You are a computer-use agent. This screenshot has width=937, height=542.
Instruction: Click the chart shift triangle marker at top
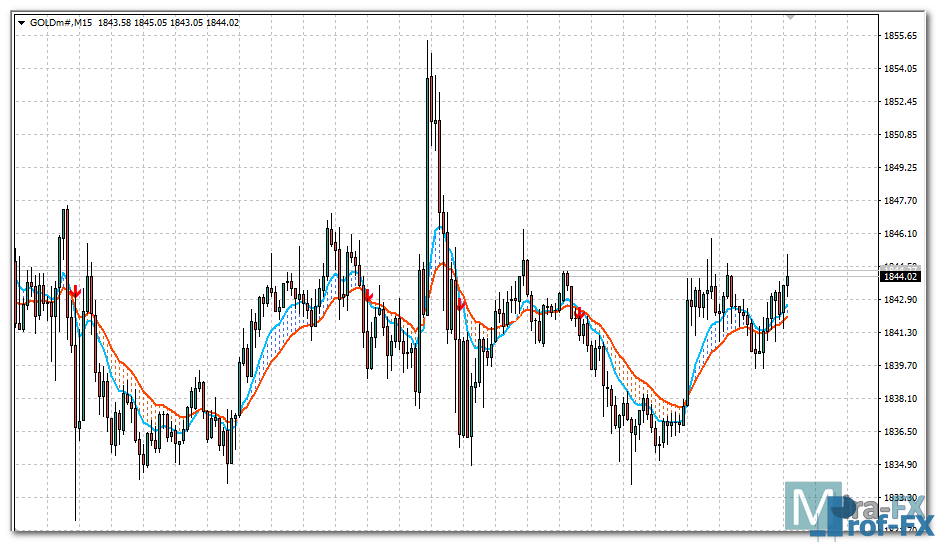tap(790, 17)
